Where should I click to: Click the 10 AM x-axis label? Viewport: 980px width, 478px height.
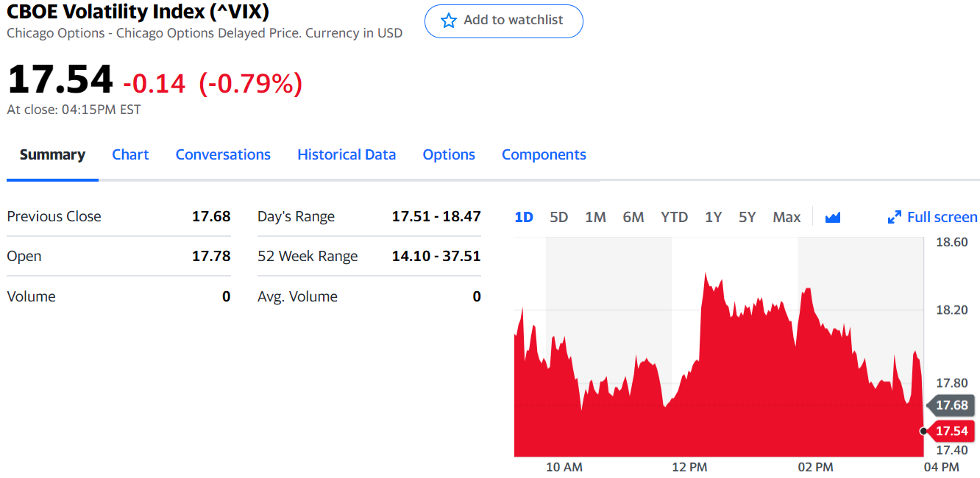pyautogui.click(x=564, y=467)
